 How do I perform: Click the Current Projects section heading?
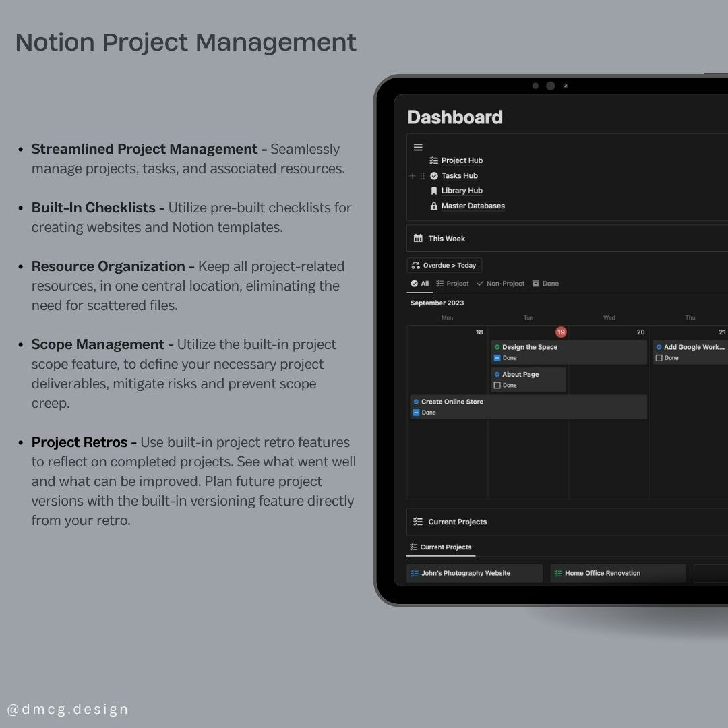coord(457,522)
